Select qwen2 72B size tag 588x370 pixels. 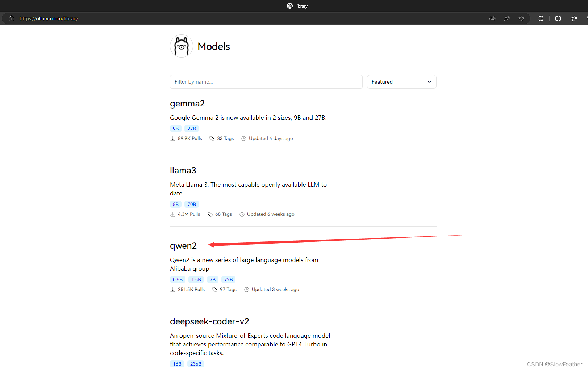pyautogui.click(x=229, y=279)
